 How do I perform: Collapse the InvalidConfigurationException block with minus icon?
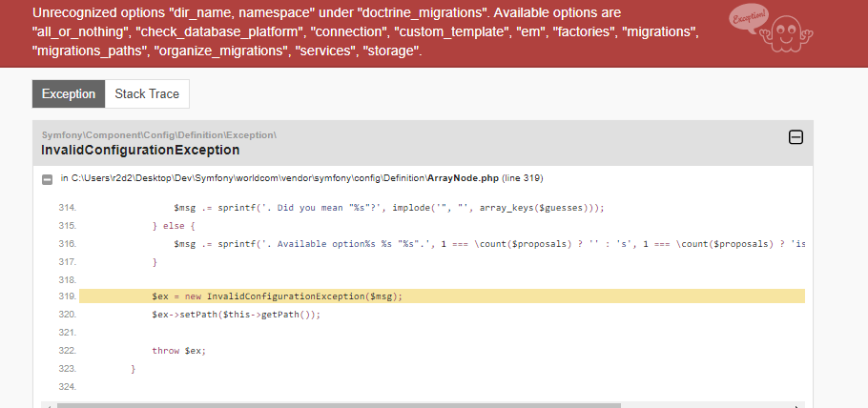click(x=796, y=136)
